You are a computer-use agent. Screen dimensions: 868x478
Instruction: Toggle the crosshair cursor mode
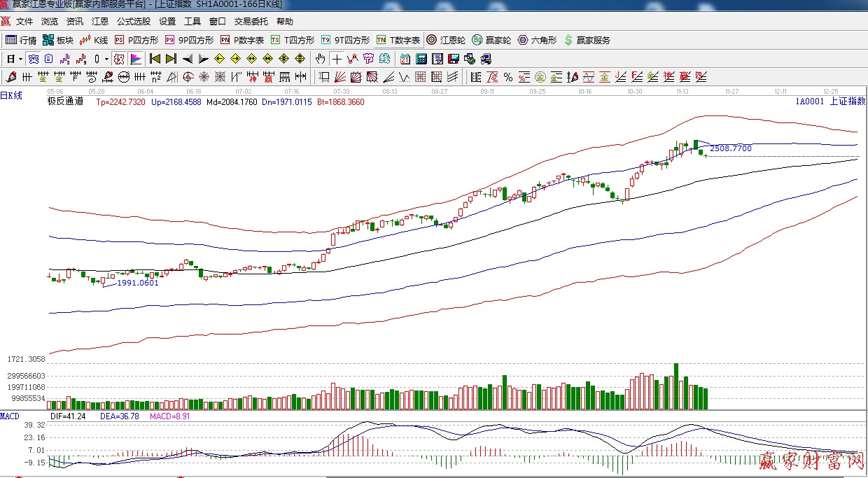pyautogui.click(x=337, y=59)
